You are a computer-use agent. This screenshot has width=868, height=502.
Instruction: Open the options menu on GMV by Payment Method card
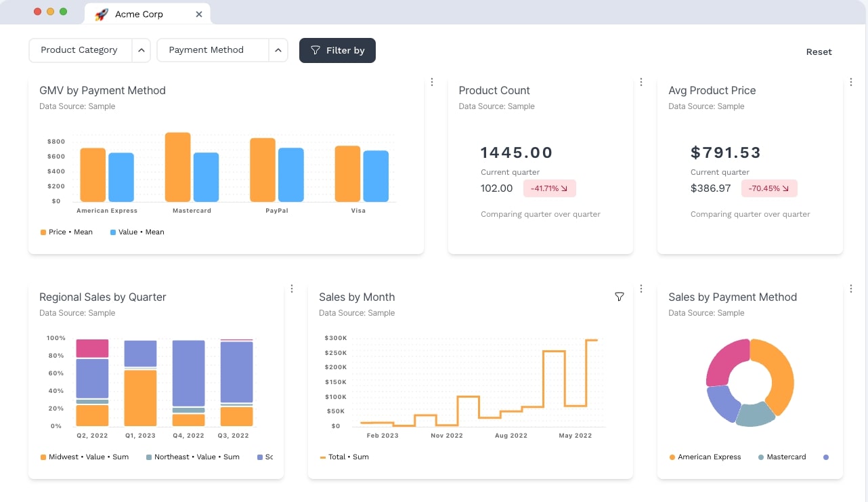click(432, 81)
